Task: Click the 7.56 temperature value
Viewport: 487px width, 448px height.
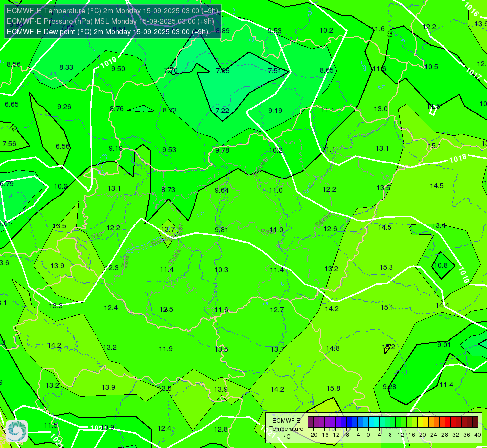Action: coord(9,144)
